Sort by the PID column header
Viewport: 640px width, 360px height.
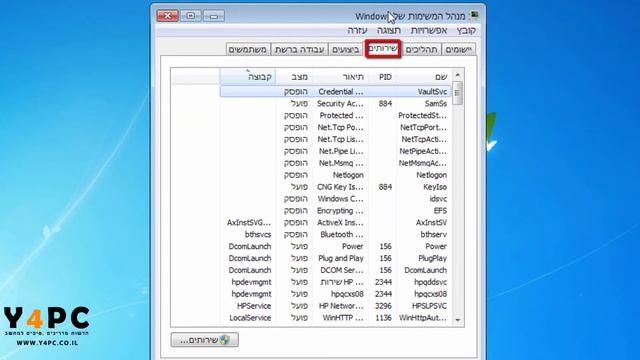tap(382, 77)
